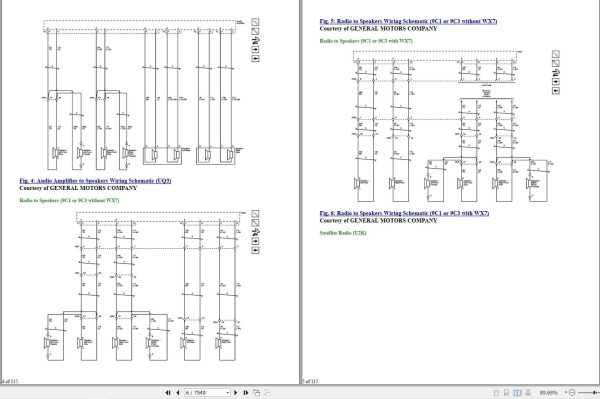Select two-page continuous scrolling view
This screenshot has height=399, width=600.
click(x=528, y=393)
